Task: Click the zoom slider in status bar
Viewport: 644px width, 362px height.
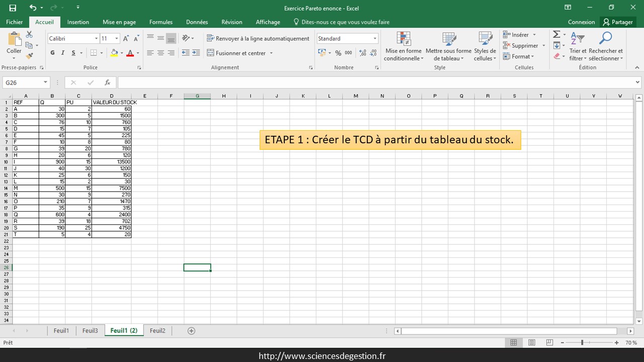Action: tap(583, 342)
